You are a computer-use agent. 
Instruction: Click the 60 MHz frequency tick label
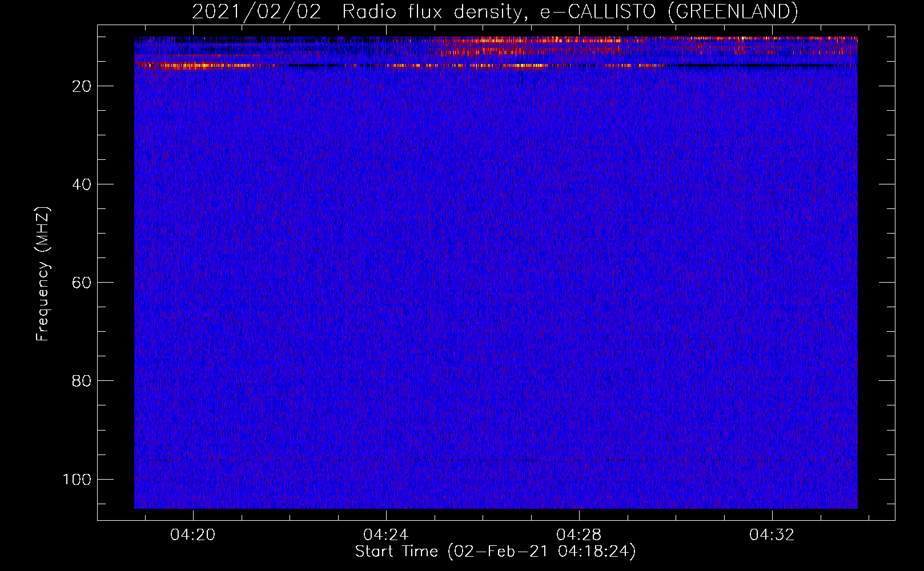82,283
